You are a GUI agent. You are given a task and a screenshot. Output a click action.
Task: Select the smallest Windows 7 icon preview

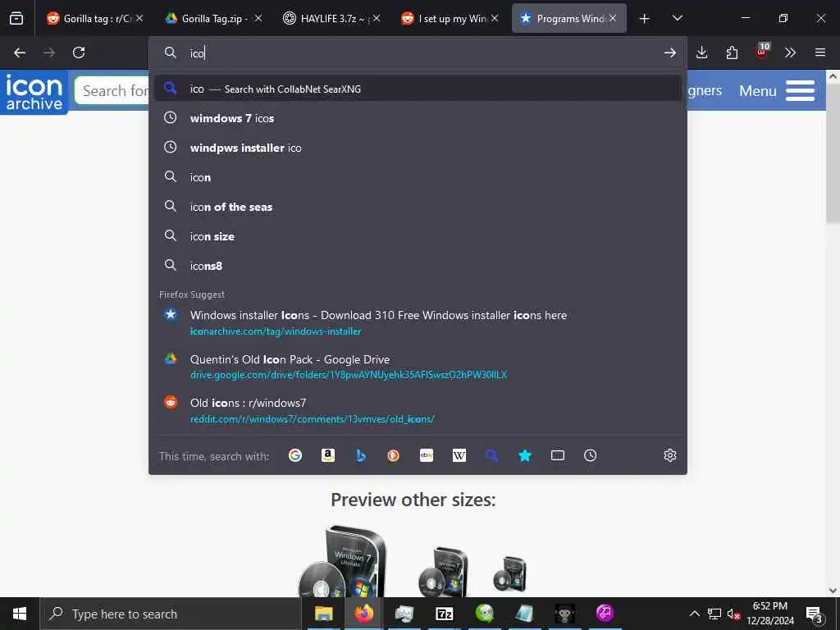(x=510, y=573)
